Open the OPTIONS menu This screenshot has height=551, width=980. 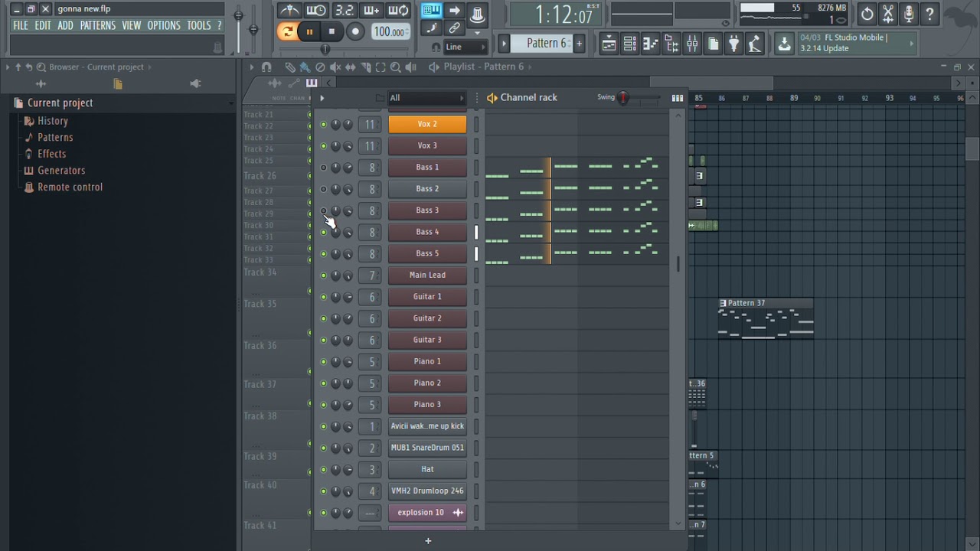164,25
